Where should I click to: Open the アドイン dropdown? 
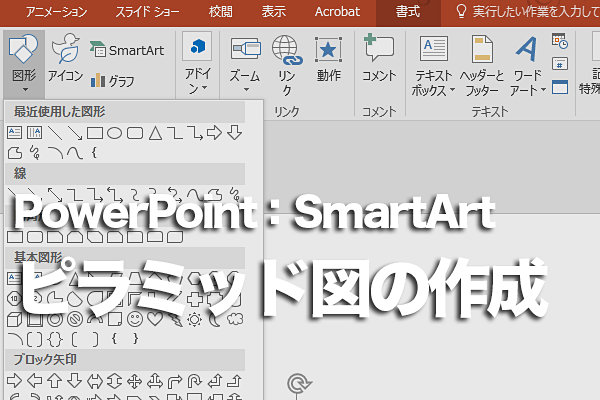(197, 64)
